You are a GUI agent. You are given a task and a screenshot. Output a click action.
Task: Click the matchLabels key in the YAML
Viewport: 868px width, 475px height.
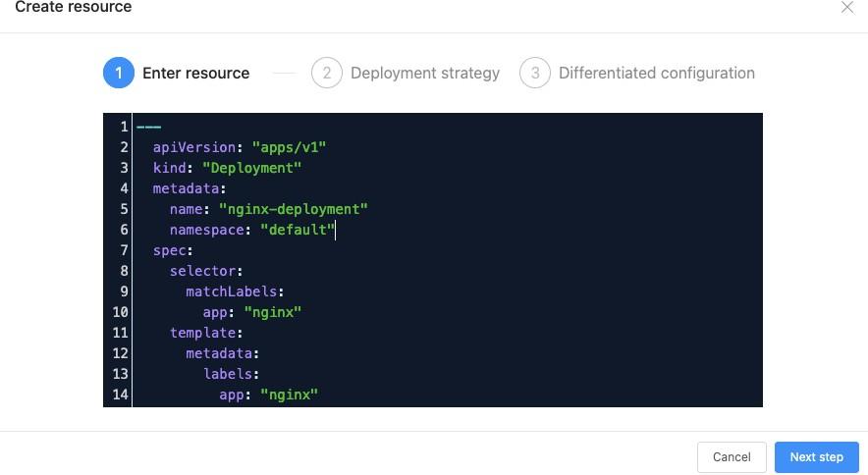point(234,291)
